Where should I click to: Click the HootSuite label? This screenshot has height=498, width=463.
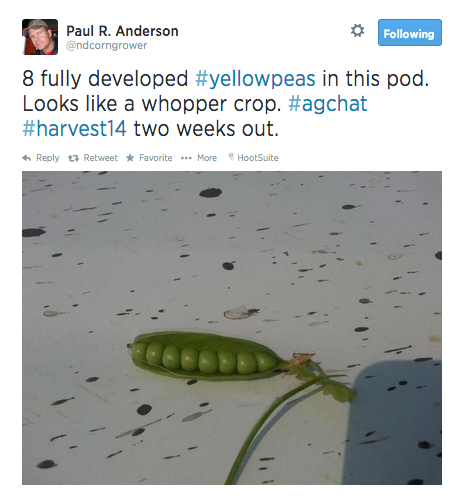click(x=258, y=158)
